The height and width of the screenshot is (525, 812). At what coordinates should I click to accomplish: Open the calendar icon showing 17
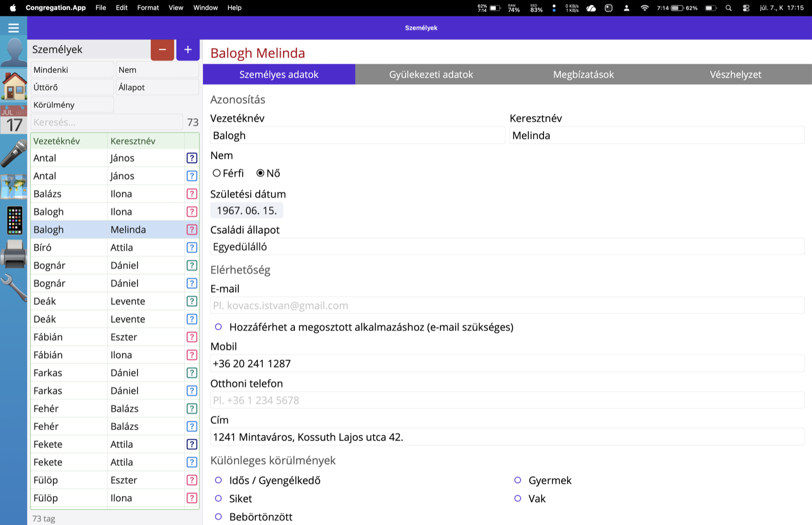(x=14, y=120)
